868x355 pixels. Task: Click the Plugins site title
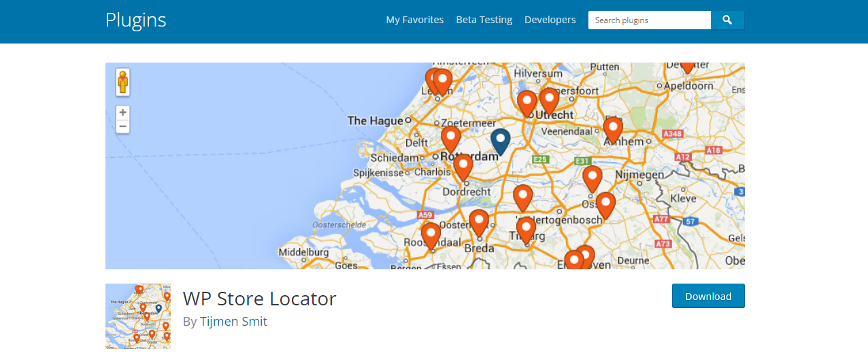(x=136, y=20)
